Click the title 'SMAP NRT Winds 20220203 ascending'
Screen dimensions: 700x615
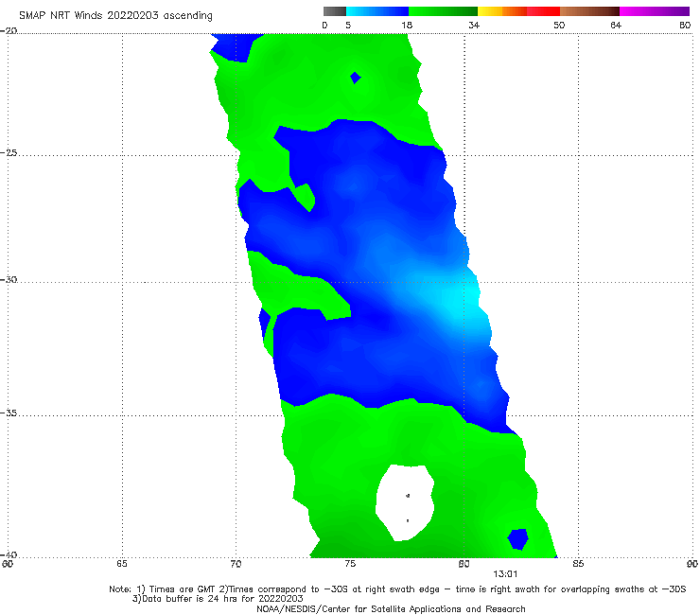[x=115, y=16]
